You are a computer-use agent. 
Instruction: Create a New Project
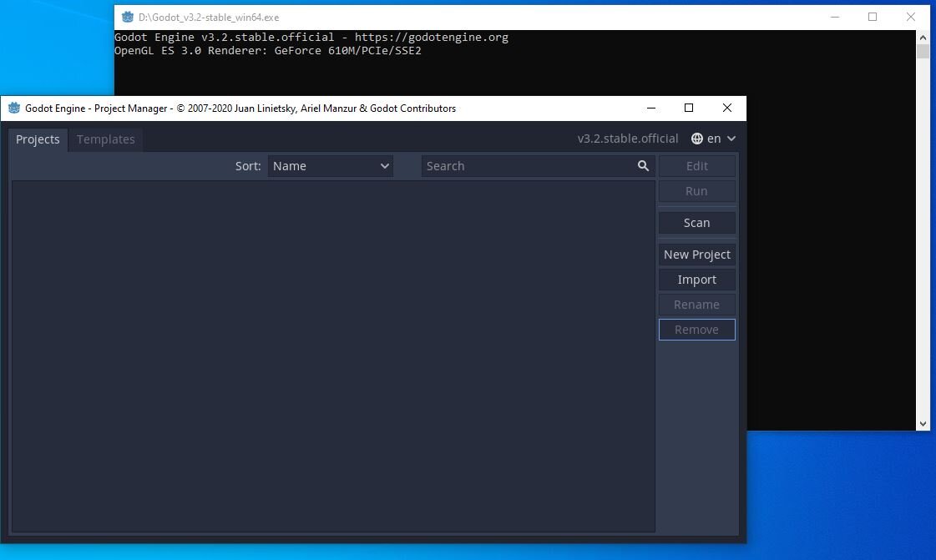click(696, 254)
